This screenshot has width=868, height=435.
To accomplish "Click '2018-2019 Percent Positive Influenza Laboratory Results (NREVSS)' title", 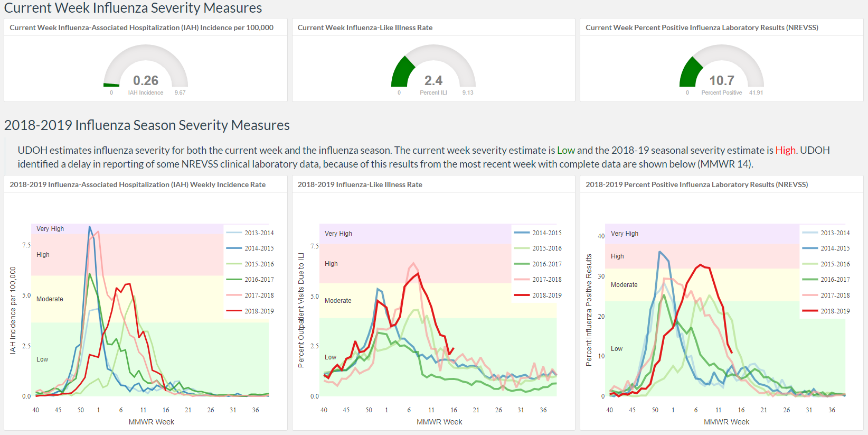I will [696, 184].
